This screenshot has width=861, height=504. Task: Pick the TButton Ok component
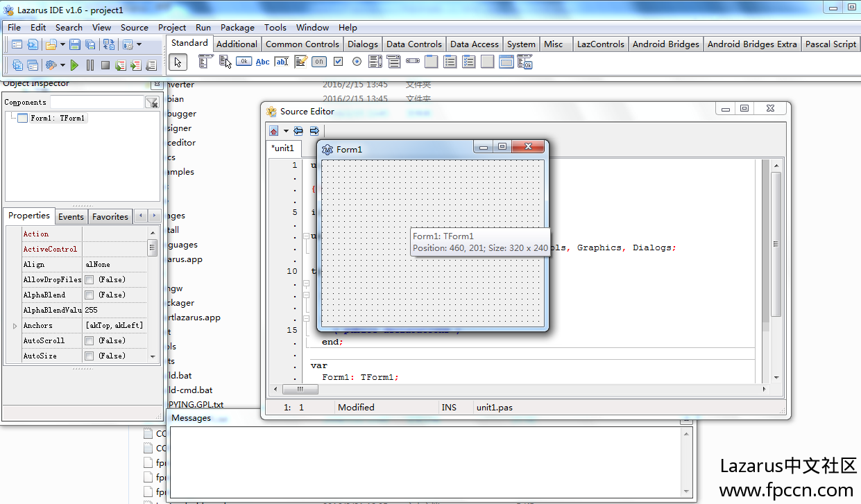click(244, 62)
